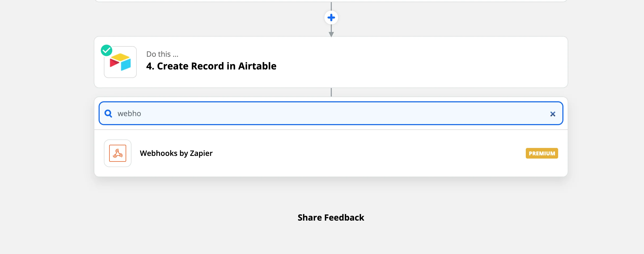Click the connector line under Airtable step
Image resolution: width=644 pixels, height=254 pixels.
pyautogui.click(x=331, y=92)
